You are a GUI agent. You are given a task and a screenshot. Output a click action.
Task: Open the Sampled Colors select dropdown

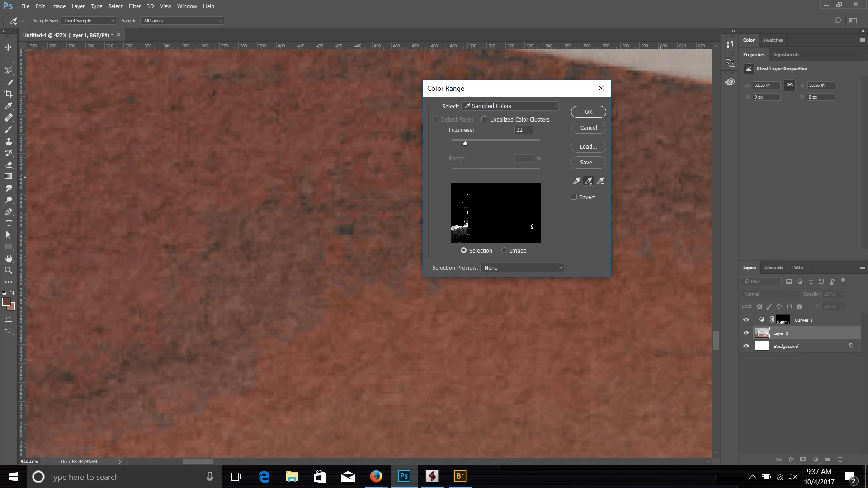coord(511,106)
